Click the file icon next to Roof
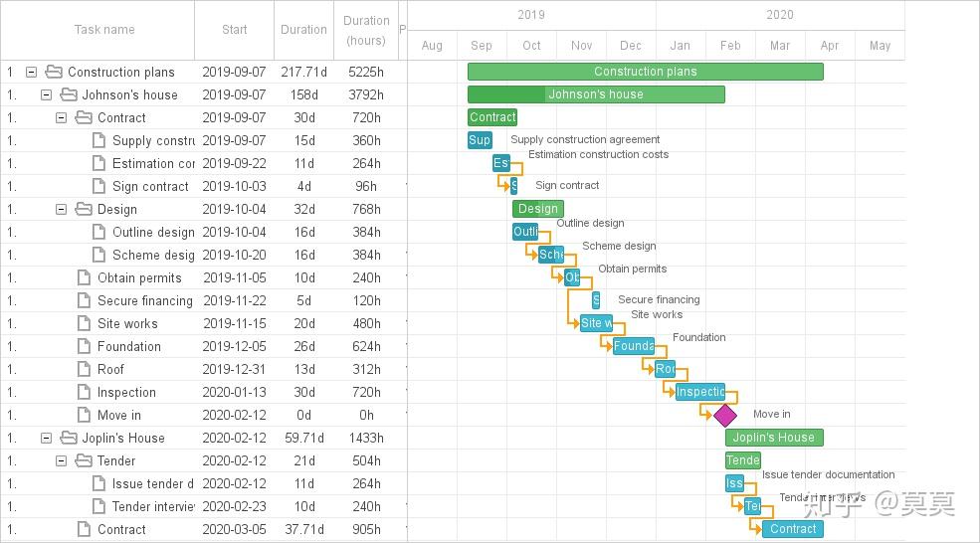The height and width of the screenshot is (543, 980). coord(84,369)
